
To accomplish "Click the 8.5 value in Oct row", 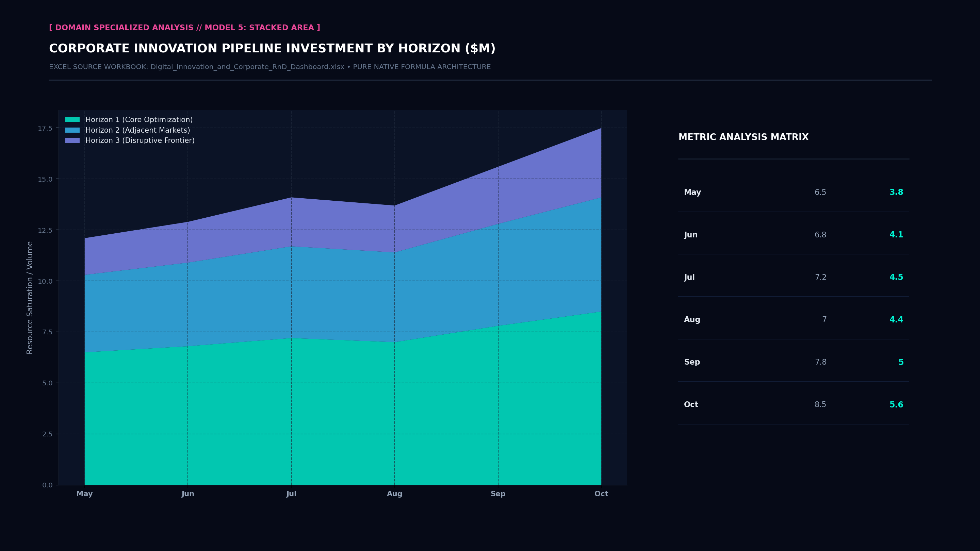I will 820,405.
